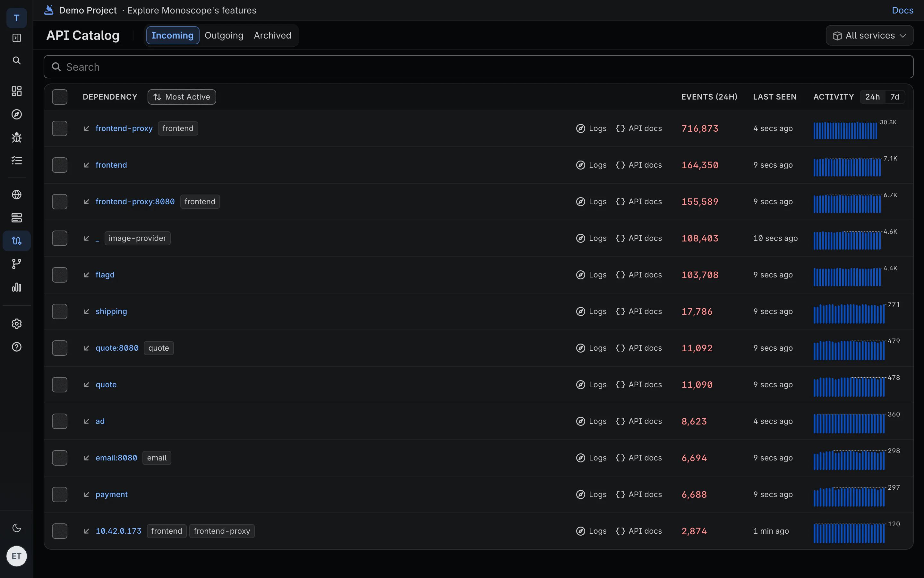924x578 pixels.
Task: Switch to the Outgoing tab
Action: (x=224, y=36)
